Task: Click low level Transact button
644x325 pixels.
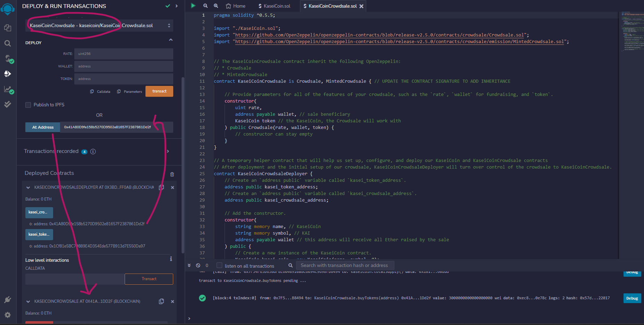Action: point(149,279)
